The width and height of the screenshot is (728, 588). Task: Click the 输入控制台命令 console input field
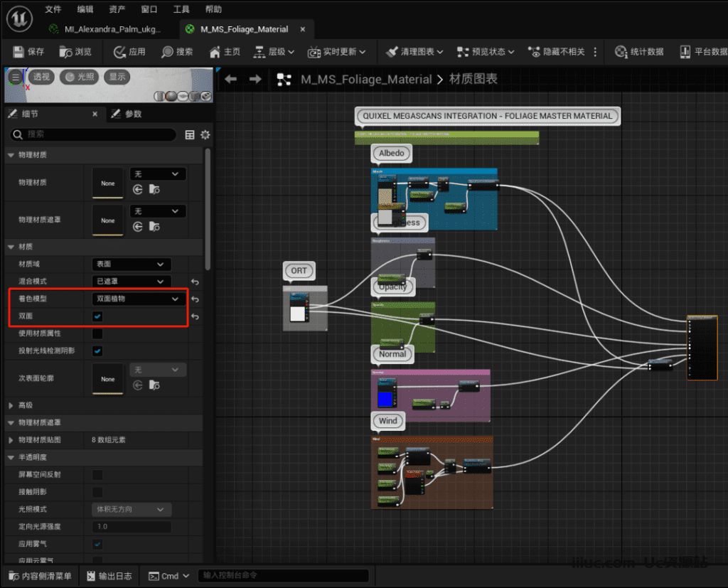(x=283, y=576)
